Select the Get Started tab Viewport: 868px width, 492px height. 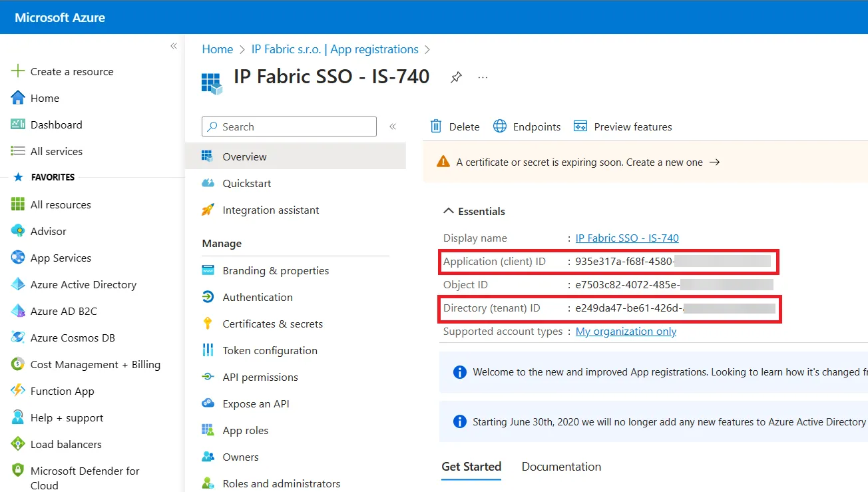pyautogui.click(x=471, y=467)
